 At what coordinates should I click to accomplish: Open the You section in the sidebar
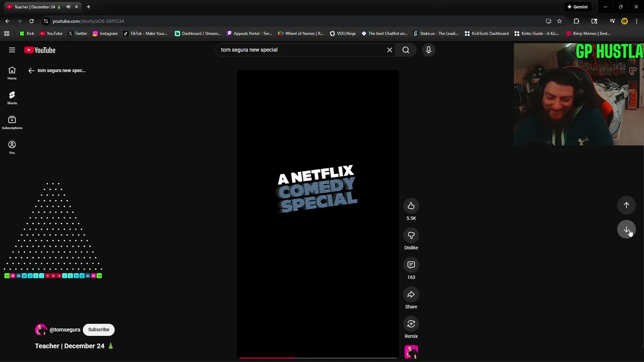point(12,147)
